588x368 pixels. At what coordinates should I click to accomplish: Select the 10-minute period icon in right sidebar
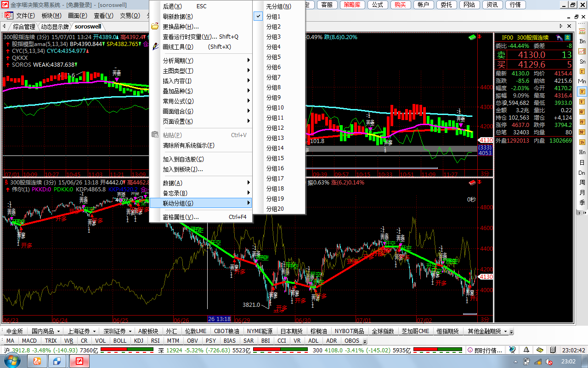pyautogui.click(x=582, y=112)
